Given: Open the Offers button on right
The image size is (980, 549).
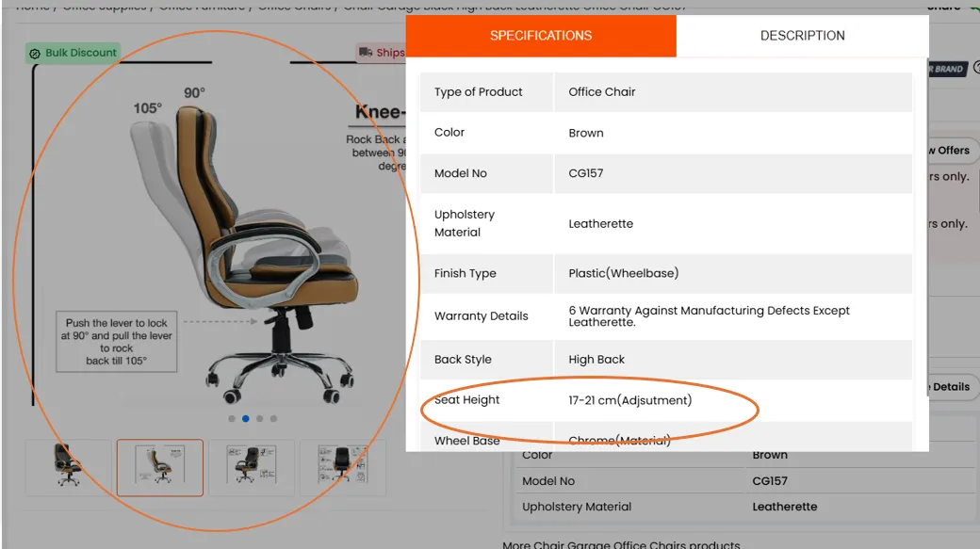Looking at the screenshot, I should click(x=951, y=151).
